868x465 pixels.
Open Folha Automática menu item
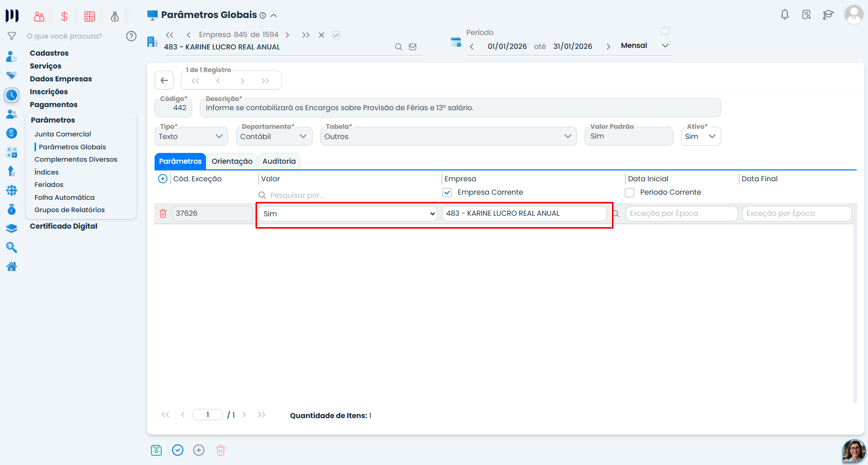(x=64, y=197)
